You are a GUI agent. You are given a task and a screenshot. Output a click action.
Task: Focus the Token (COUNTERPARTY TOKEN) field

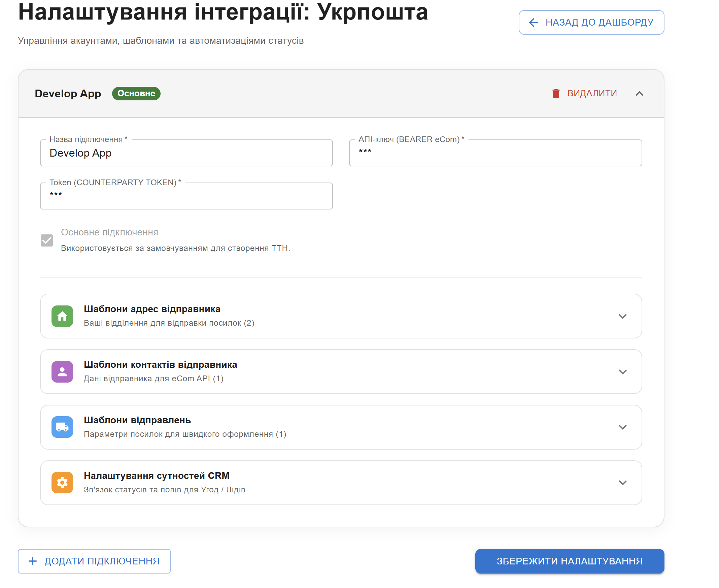pos(186,196)
